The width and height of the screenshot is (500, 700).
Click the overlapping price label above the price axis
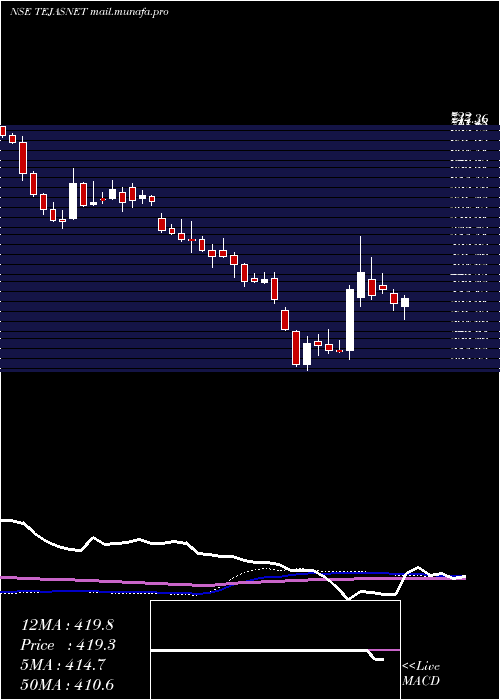click(469, 119)
